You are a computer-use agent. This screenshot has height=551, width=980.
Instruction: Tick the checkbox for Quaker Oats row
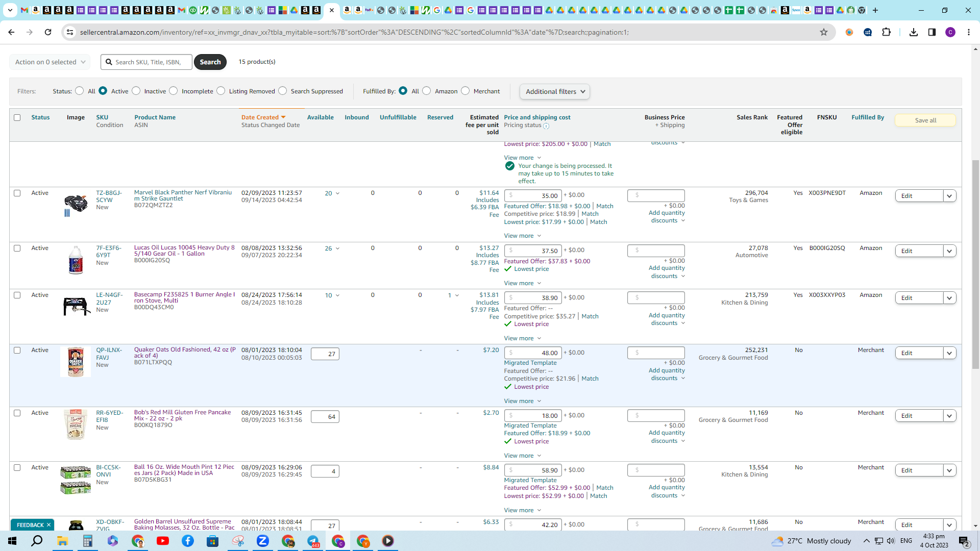click(17, 350)
